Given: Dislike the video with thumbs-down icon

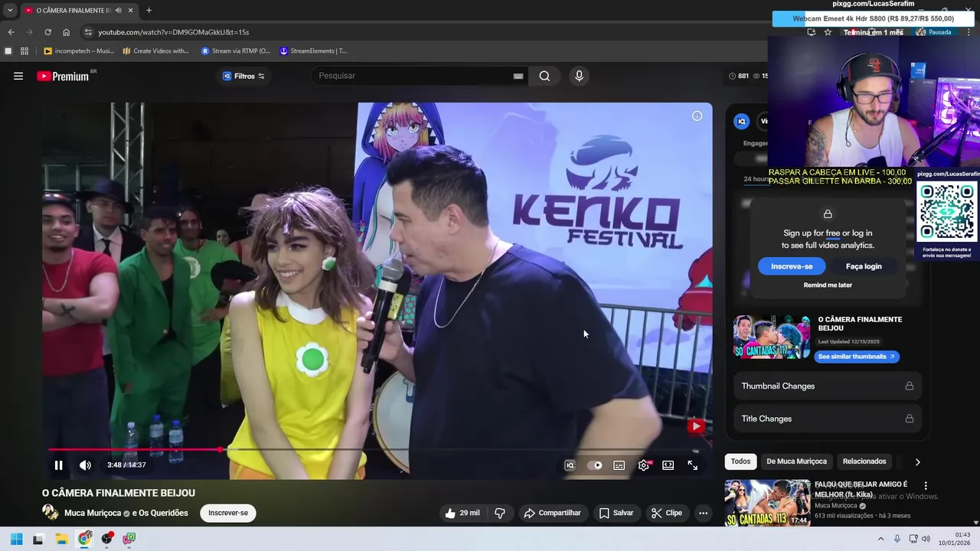Looking at the screenshot, I should [x=500, y=513].
